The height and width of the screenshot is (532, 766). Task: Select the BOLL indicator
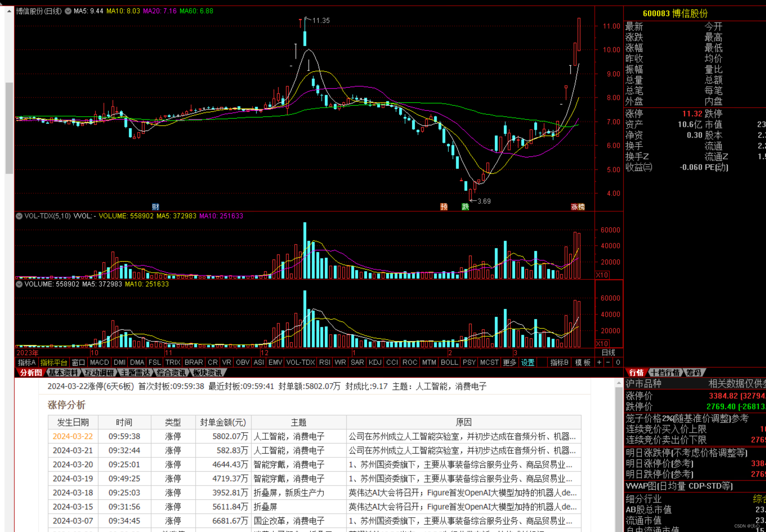pos(449,362)
